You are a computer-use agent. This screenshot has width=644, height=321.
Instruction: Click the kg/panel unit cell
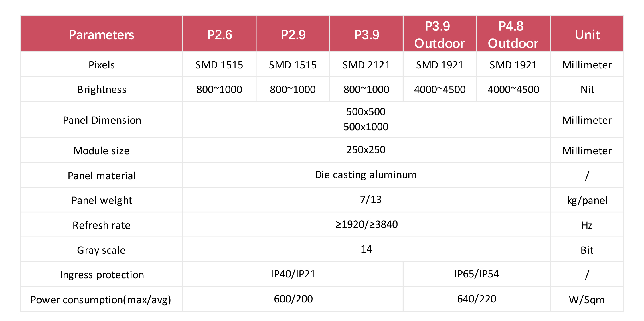pyautogui.click(x=587, y=200)
